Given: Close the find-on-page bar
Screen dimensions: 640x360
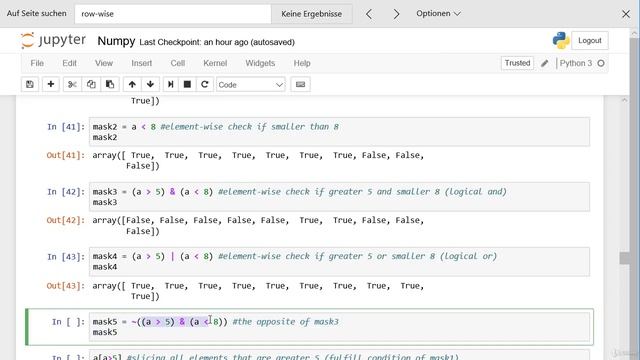Looking at the screenshot, I should coord(626,14).
